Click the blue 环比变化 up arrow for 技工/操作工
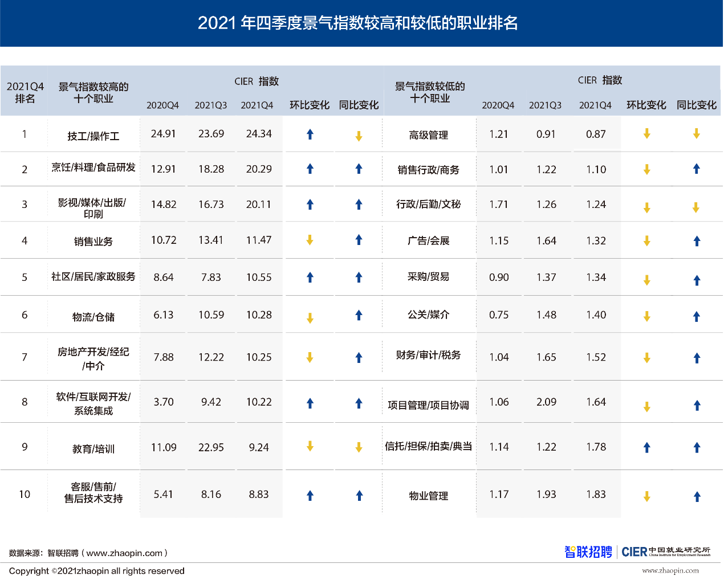 point(310,134)
